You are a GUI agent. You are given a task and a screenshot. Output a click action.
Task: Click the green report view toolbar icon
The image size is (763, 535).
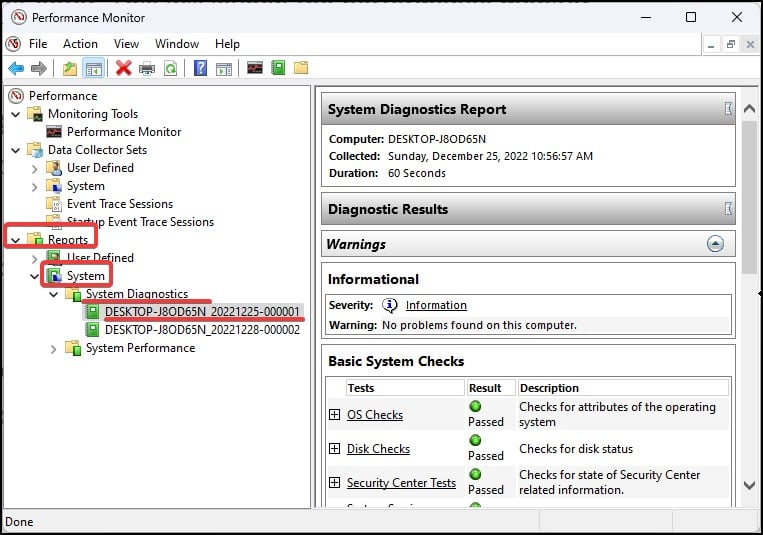(x=278, y=68)
